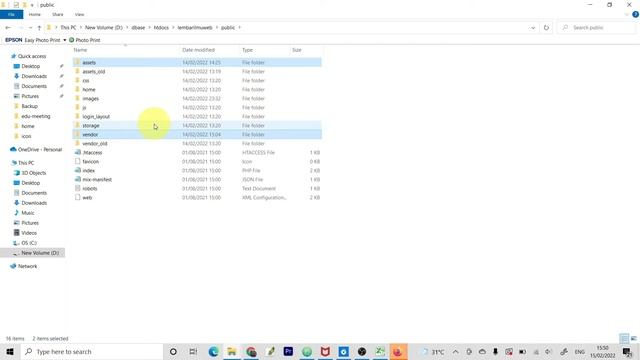Show hidden system tray icons chevron
Screen dimensions: 640x360
pyautogui.click(x=456, y=351)
